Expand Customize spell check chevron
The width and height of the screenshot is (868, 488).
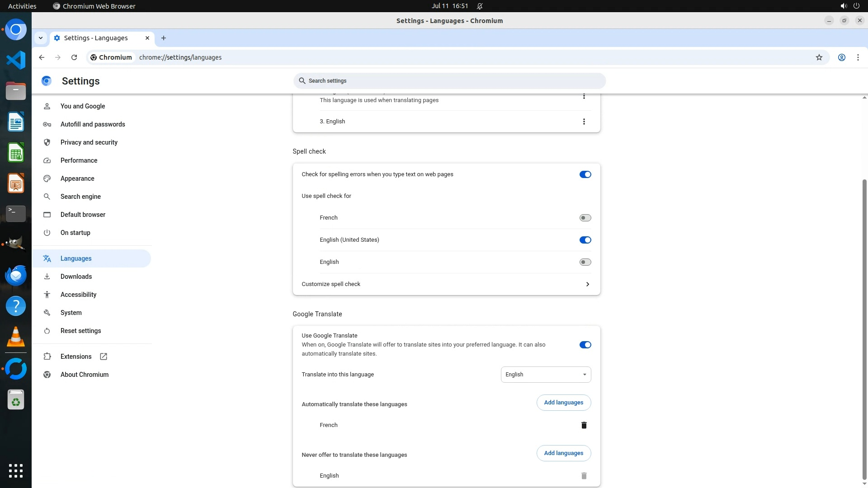point(587,284)
